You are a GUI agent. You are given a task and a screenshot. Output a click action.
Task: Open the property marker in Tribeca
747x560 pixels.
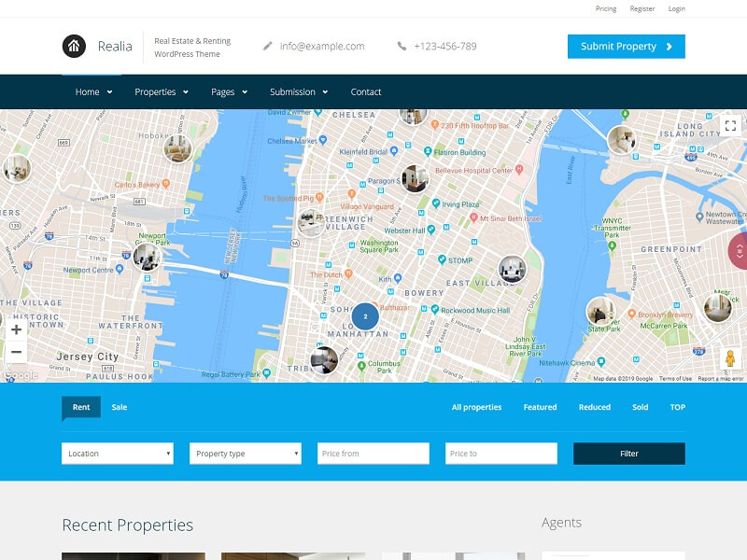[x=324, y=359]
